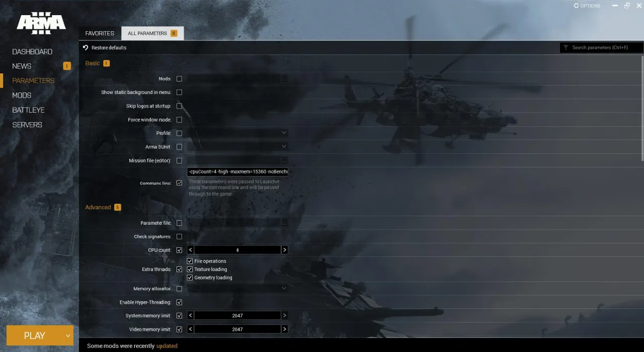Click the PLAY button
The height and width of the screenshot is (352, 644).
pos(34,335)
